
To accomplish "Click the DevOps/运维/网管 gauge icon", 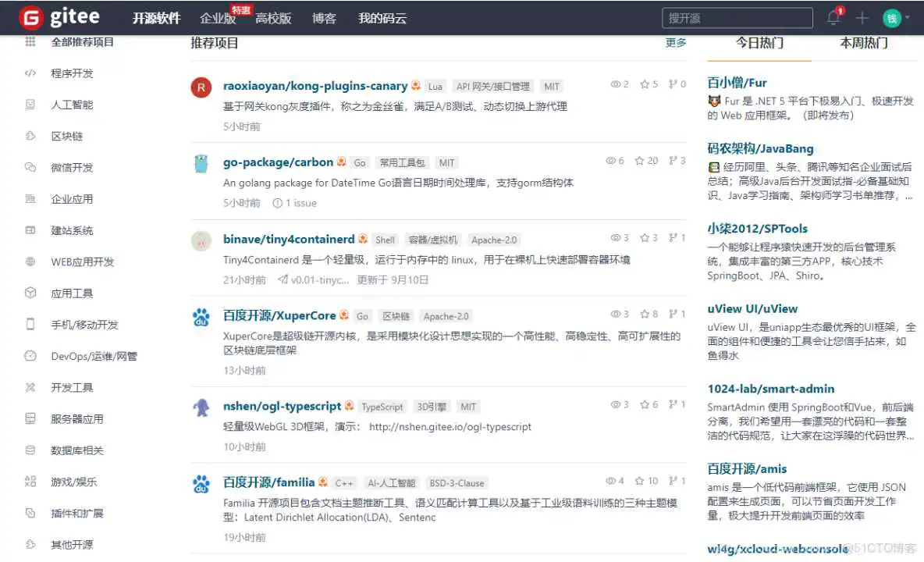I will point(30,356).
